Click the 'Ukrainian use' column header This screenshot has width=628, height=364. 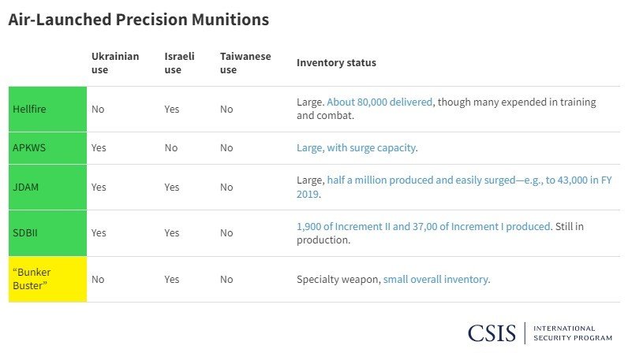coord(115,63)
